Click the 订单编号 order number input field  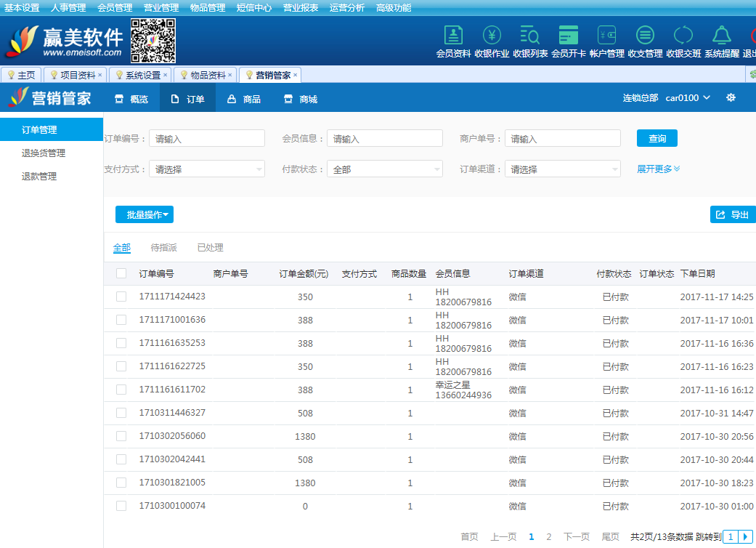click(207, 139)
